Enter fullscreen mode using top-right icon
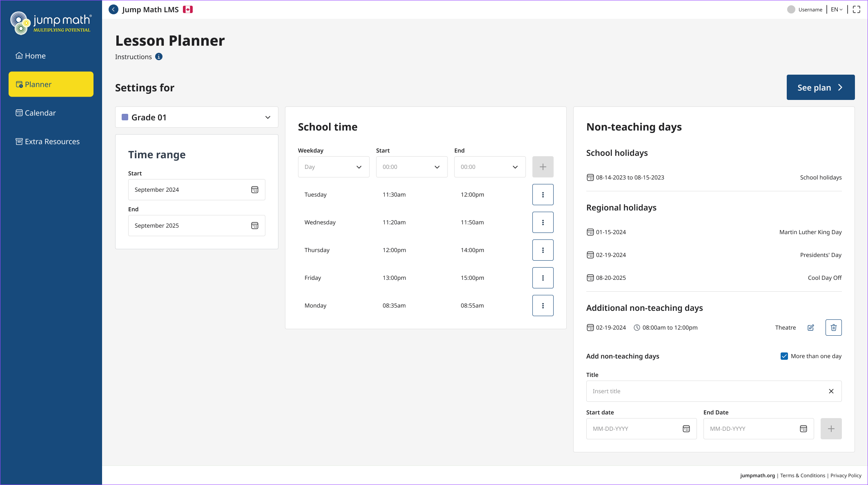This screenshot has width=868, height=485. click(x=857, y=9)
